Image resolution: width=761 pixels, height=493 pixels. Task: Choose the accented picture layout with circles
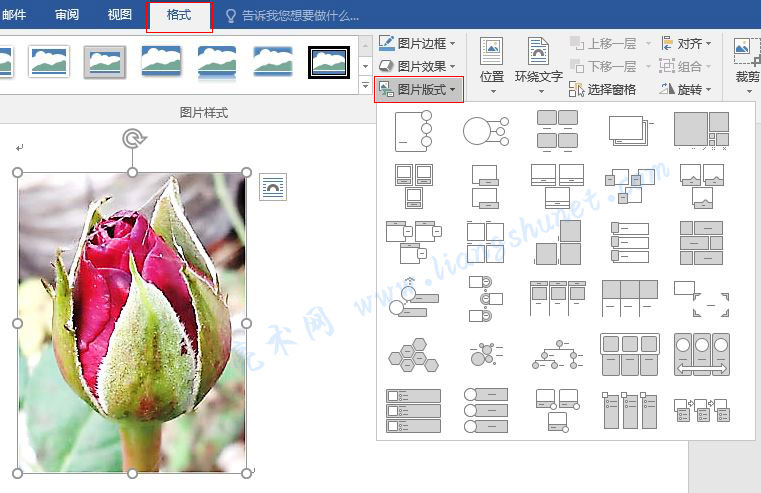414,131
